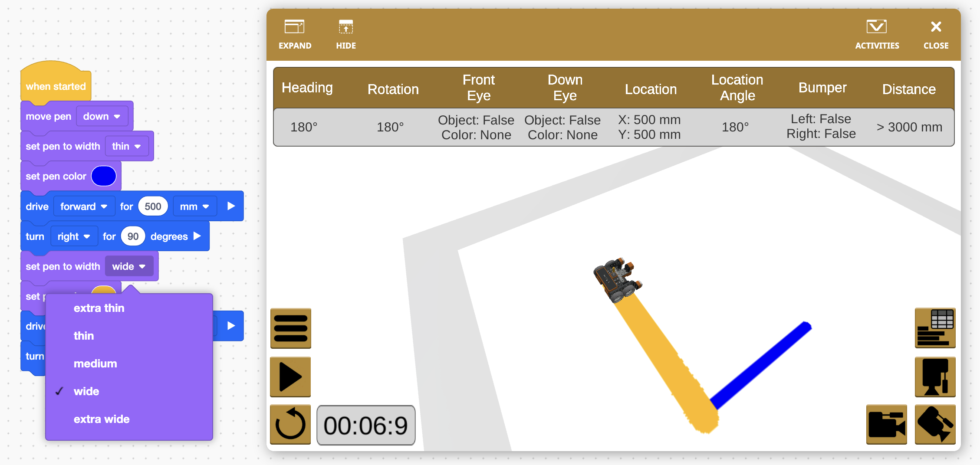The width and height of the screenshot is (980, 465).
Task: Choose medium from the width menu
Action: pyautogui.click(x=95, y=363)
